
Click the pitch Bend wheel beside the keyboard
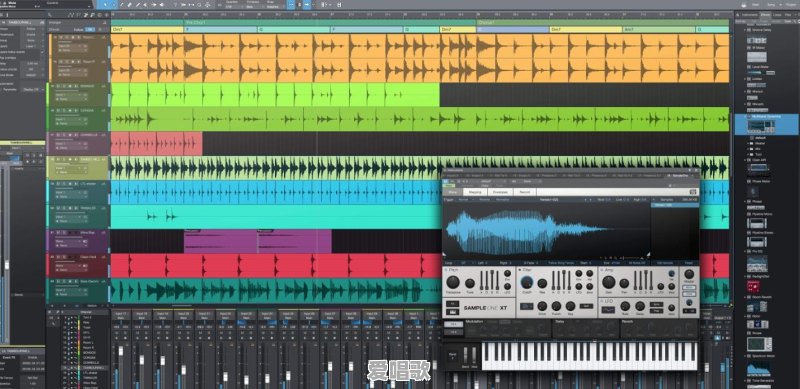[x=465, y=355]
